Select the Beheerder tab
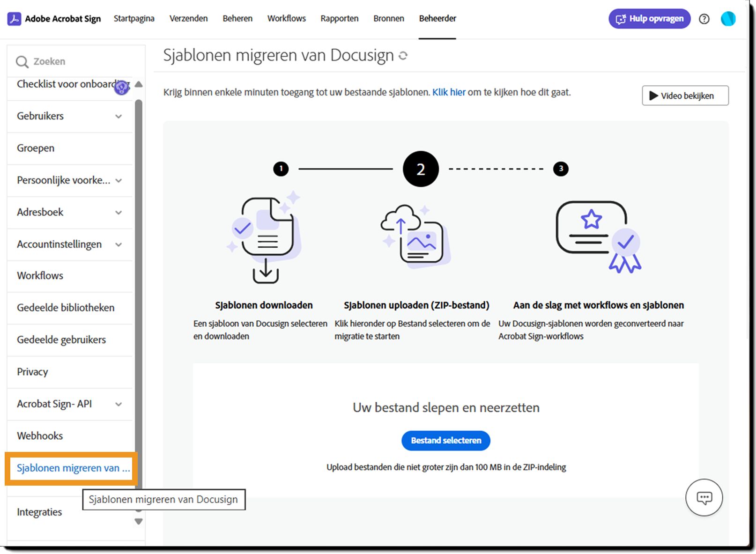This screenshot has width=756, height=554. [x=437, y=19]
